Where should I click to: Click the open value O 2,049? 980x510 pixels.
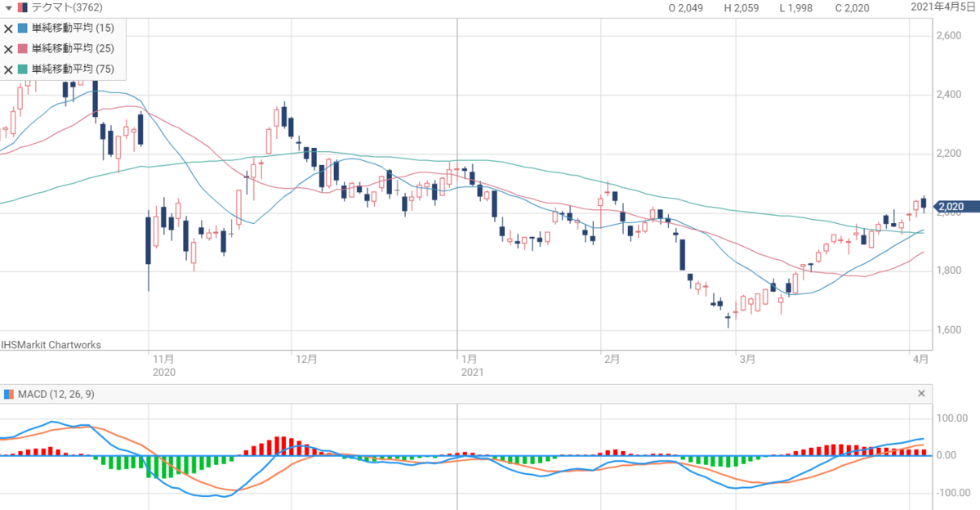[x=686, y=8]
